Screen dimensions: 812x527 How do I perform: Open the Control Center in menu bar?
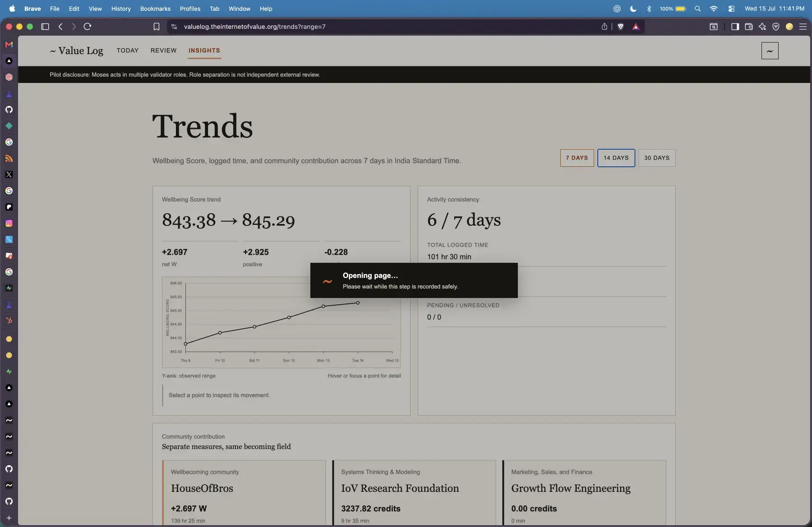pos(731,9)
